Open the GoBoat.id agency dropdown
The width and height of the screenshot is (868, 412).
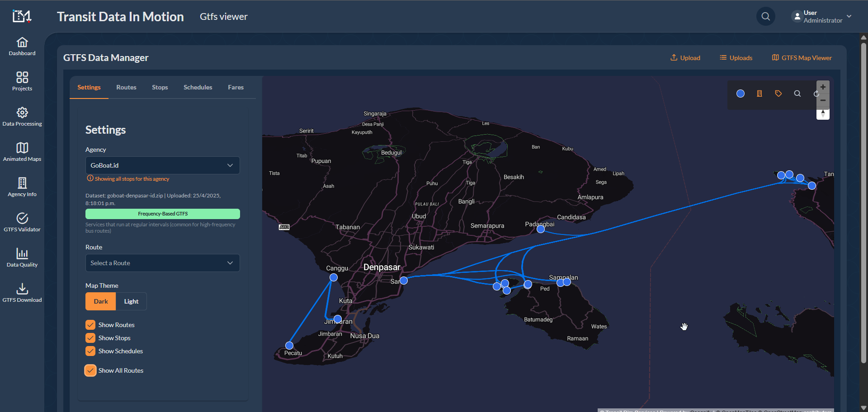(162, 165)
